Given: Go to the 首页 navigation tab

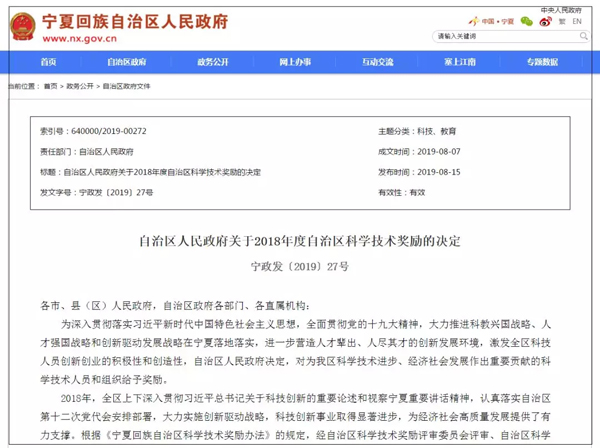Looking at the screenshot, I should click(x=48, y=62).
